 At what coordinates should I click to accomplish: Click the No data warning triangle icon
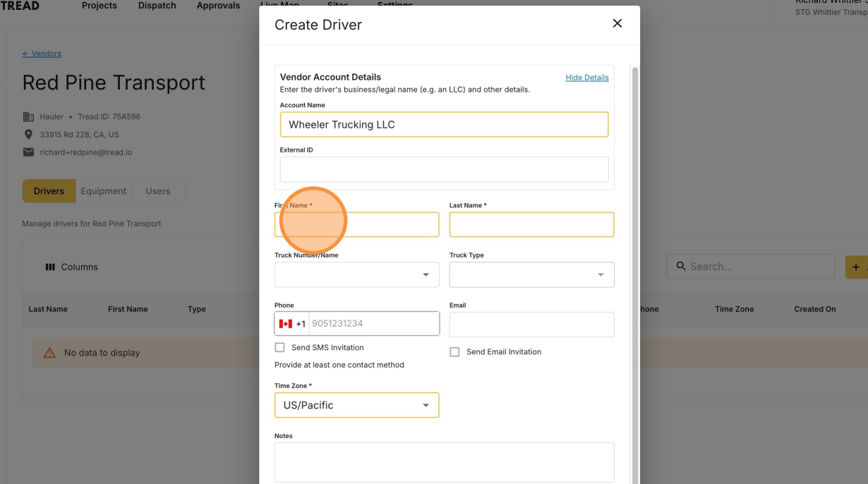49,353
